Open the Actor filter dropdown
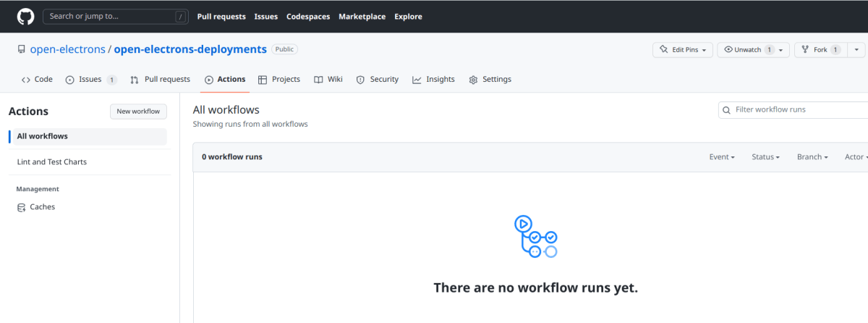Viewport: 868px width, 323px height. [x=856, y=157]
